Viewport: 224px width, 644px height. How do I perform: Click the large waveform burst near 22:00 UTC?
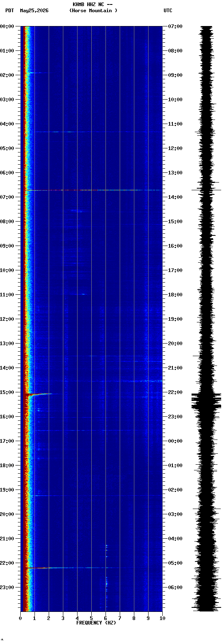pos(207,400)
